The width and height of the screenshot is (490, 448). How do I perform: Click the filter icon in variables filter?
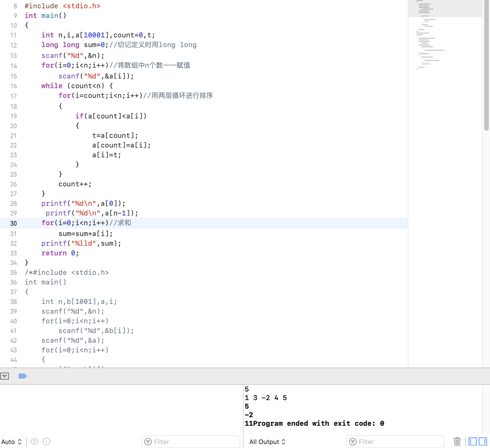(148, 442)
